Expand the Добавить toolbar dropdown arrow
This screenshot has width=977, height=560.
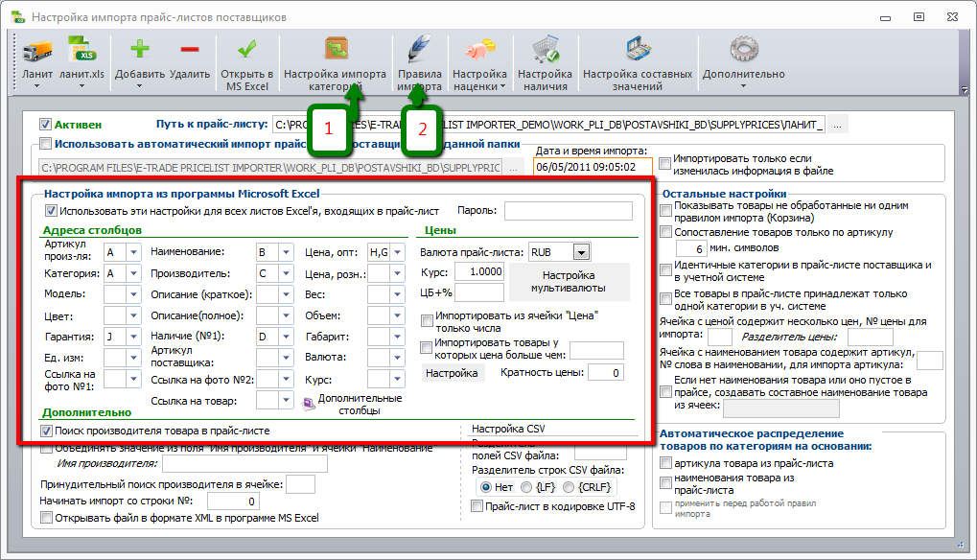click(139, 86)
